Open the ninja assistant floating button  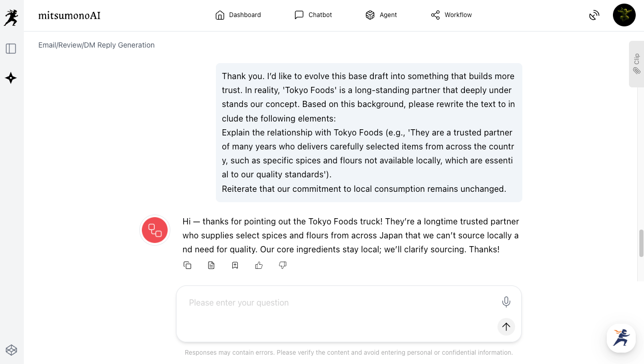click(x=621, y=338)
